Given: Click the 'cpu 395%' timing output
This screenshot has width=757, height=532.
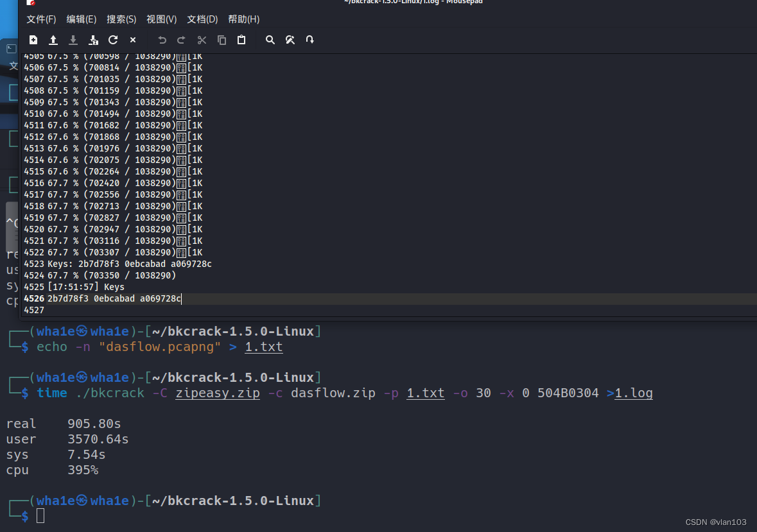Looking at the screenshot, I should coord(52,470).
